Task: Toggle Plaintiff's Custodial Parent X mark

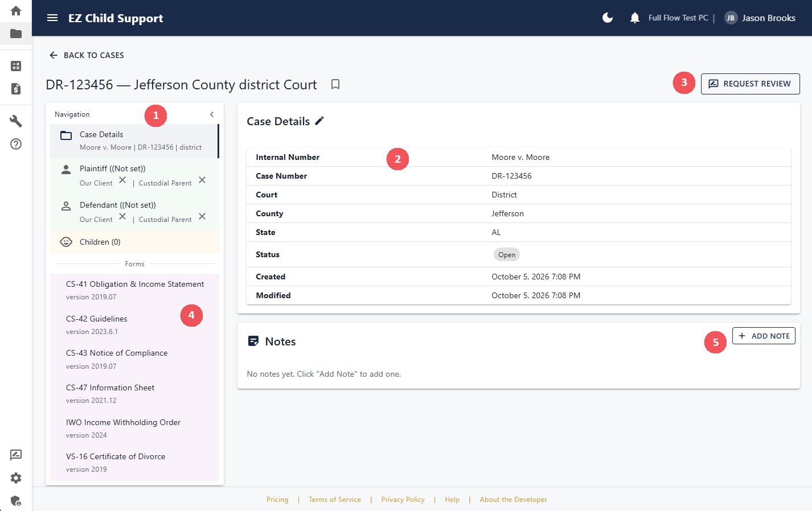Action: [202, 180]
